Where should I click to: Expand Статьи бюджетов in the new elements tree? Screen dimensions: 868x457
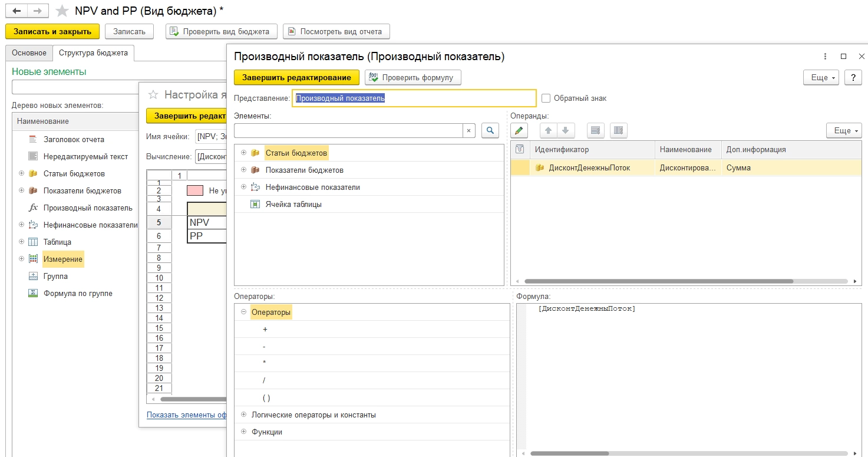tap(21, 174)
